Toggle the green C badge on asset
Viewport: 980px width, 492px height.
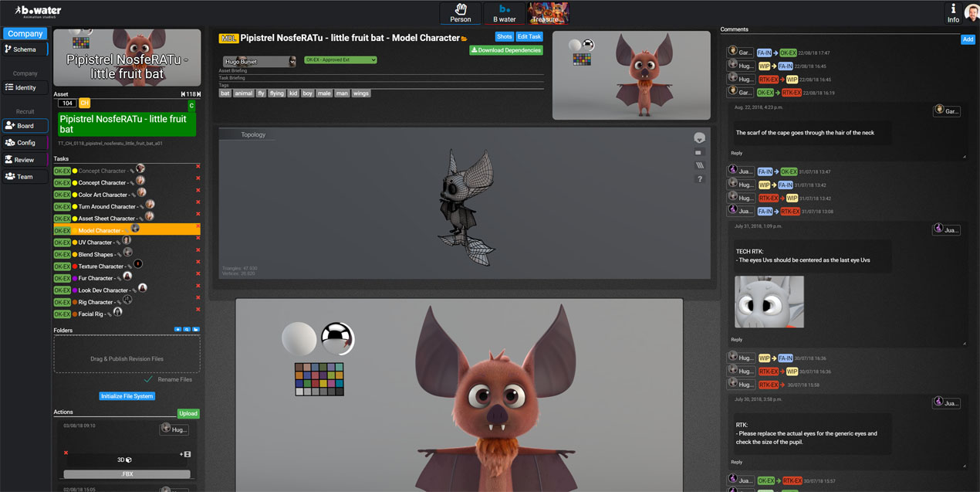tap(192, 106)
